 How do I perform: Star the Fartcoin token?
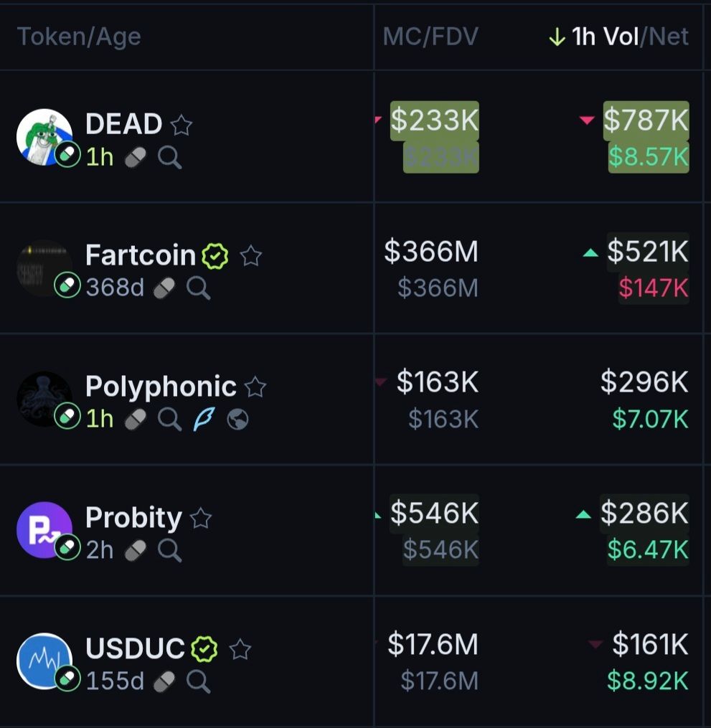[x=250, y=255]
